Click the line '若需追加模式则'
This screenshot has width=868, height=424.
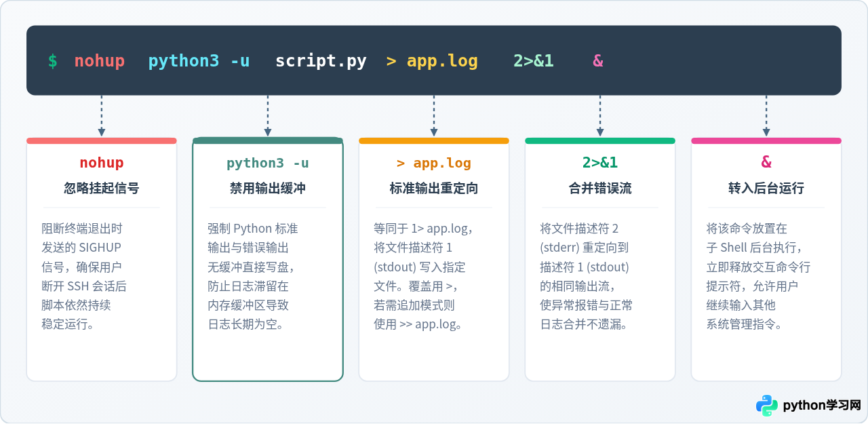(x=414, y=305)
